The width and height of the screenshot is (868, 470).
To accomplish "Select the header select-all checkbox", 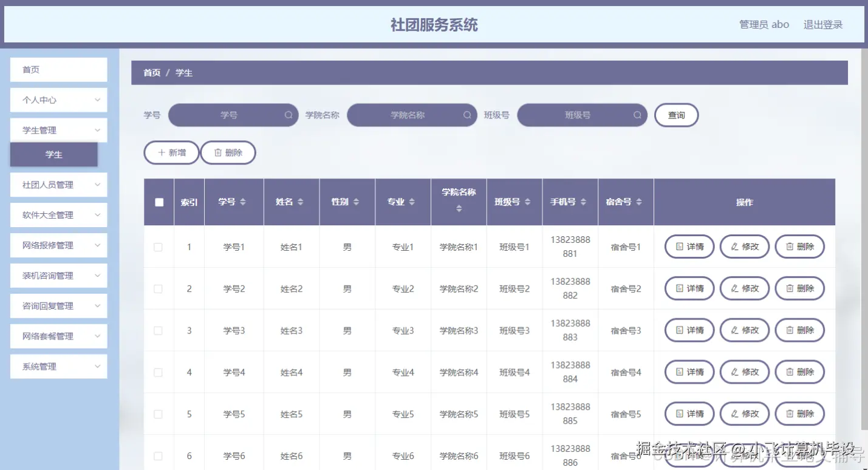I will 159,202.
